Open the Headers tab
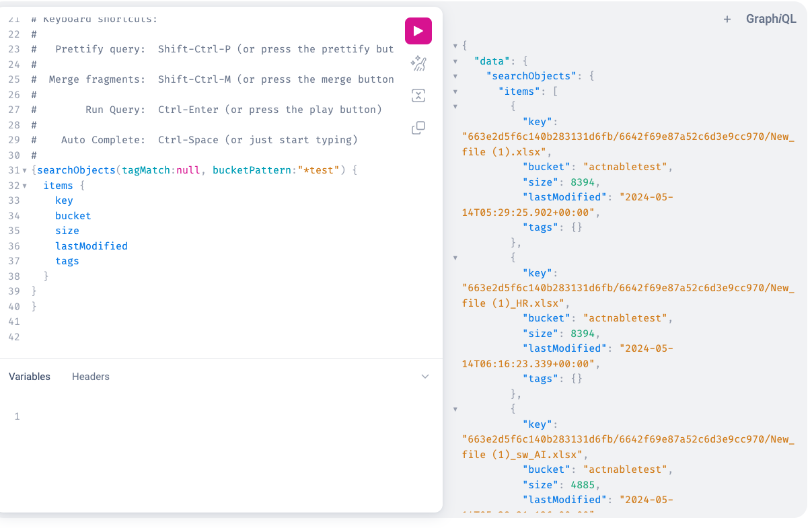812x528 pixels. (91, 377)
